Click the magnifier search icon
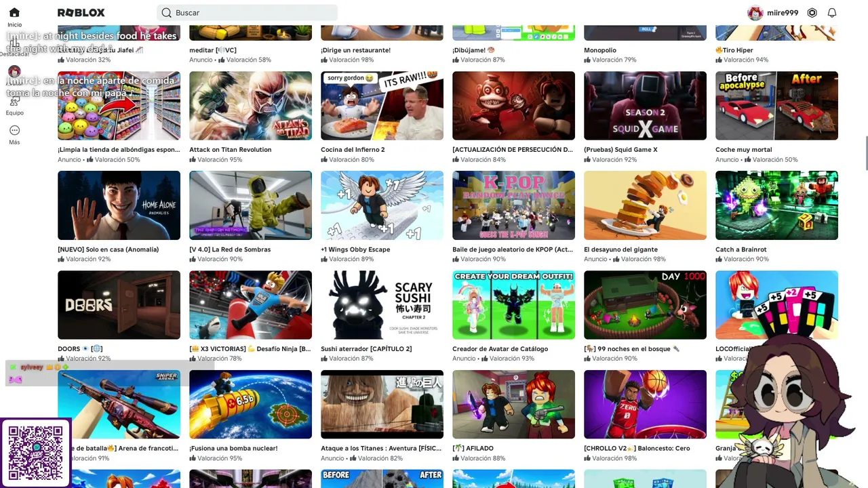868x488 pixels. point(166,13)
